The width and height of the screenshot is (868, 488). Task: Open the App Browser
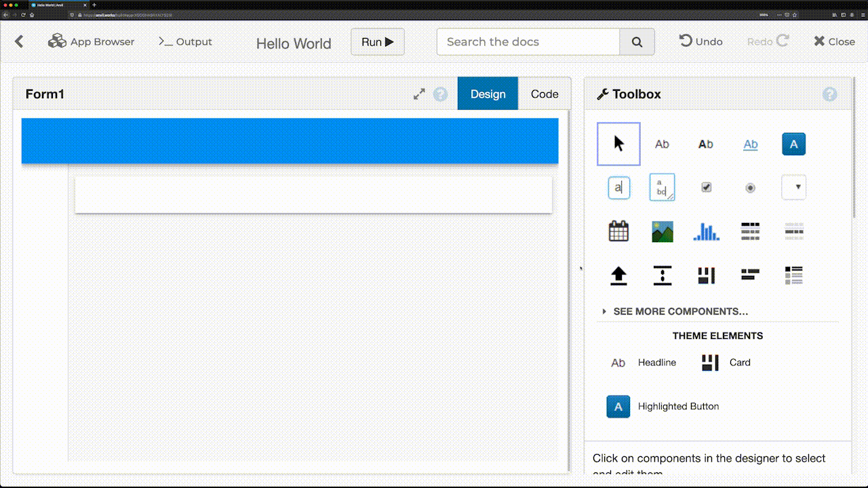(x=91, y=41)
